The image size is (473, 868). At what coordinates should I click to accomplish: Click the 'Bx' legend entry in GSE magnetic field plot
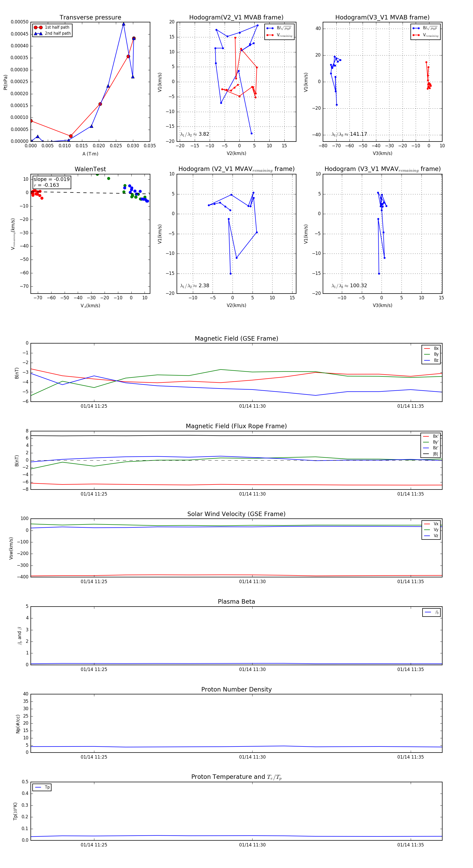(431, 349)
